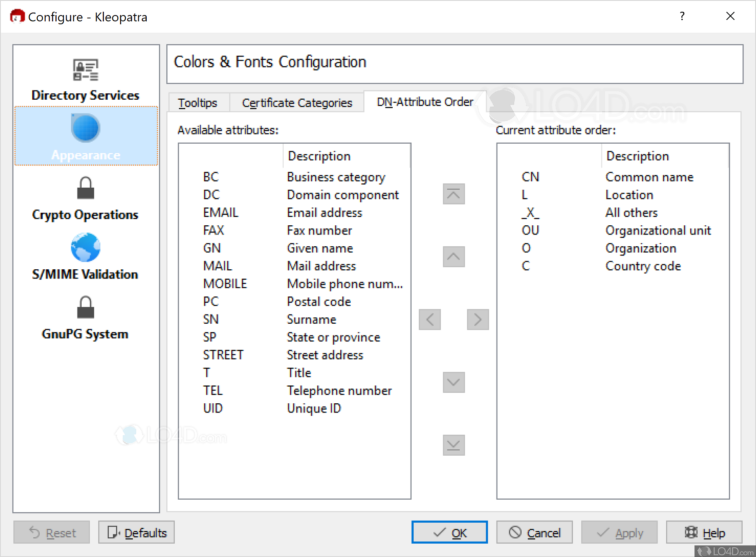
Task: Switch to the Tooltips tab
Action: pos(198,102)
